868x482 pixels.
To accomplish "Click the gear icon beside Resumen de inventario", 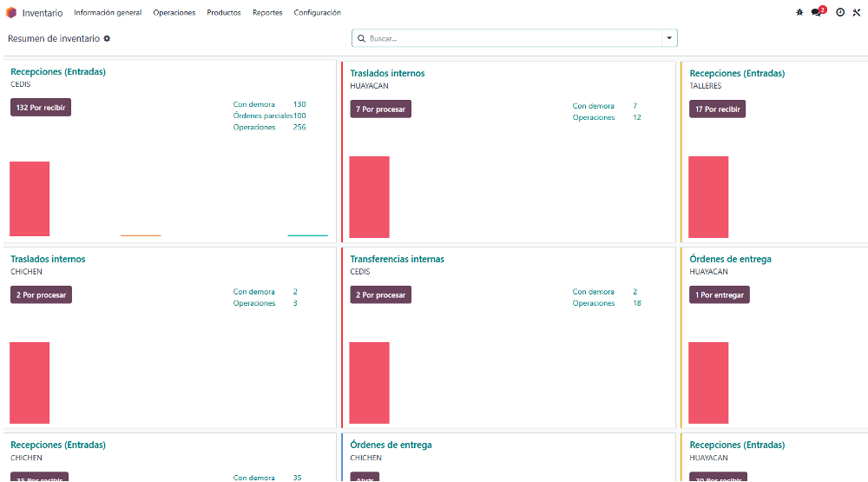I will (x=107, y=38).
